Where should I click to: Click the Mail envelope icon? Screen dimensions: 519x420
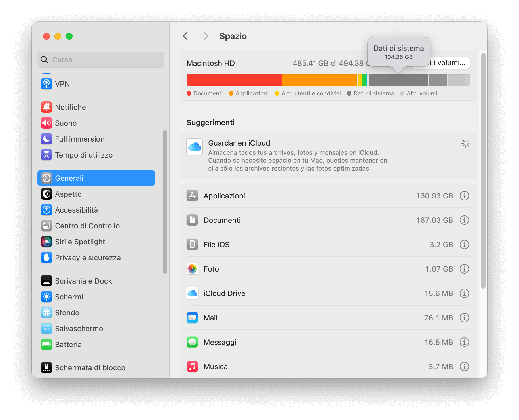click(x=192, y=318)
